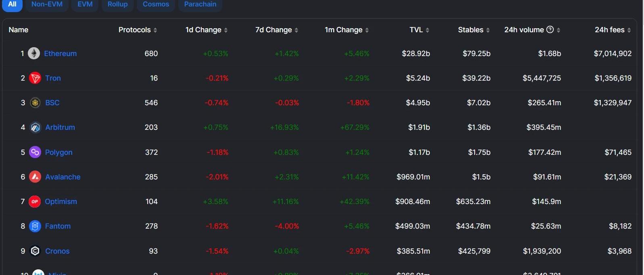644x275 pixels.
Task: Switch to the Rollup filter tab
Action: pos(118,4)
